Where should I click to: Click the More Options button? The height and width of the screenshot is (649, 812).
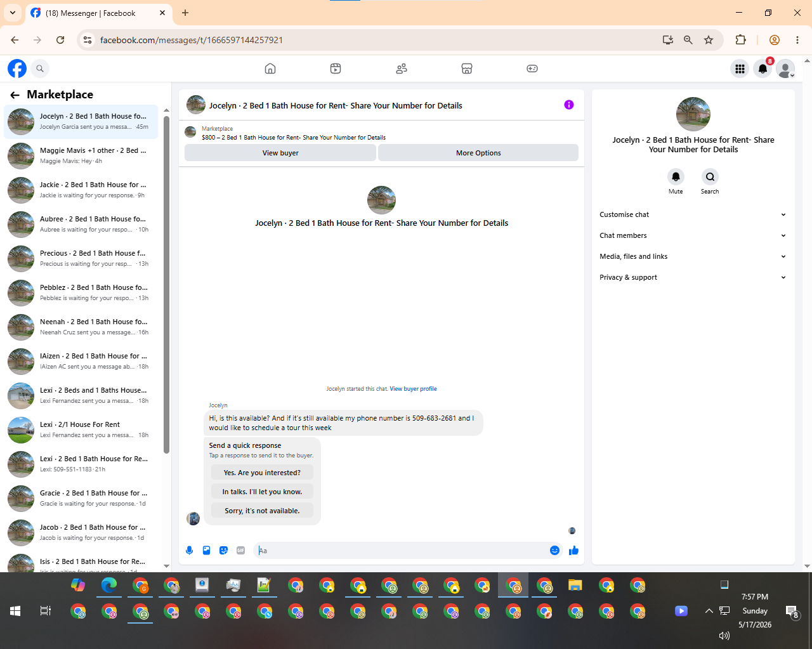point(478,153)
